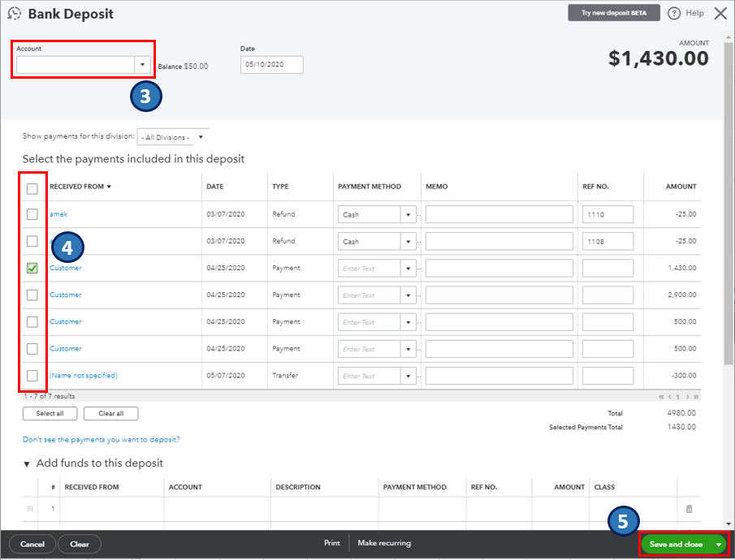Go to the last page of payment results
Screen dimensions: 735x560
coord(696,397)
